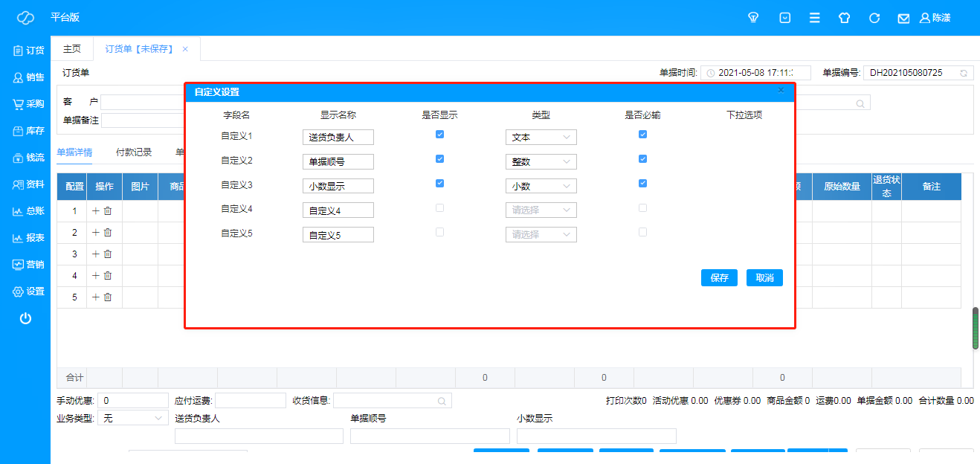Click the 单据时间 date field
Screen dimensions: 980x464
click(755, 73)
